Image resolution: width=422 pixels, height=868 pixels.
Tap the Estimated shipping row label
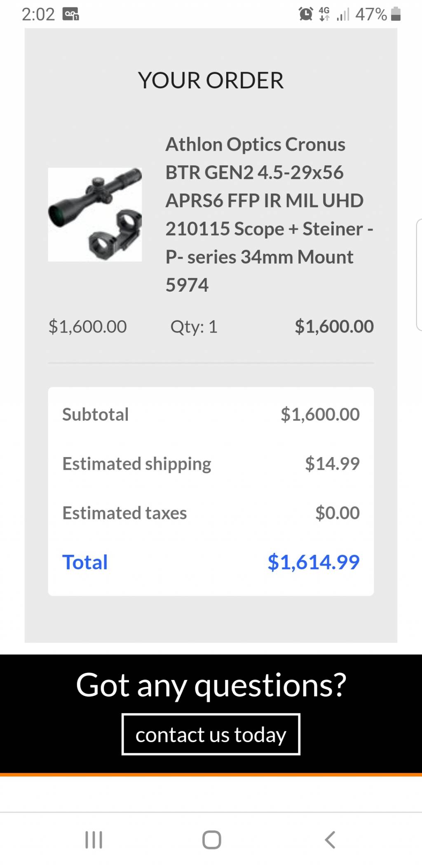coord(137,464)
